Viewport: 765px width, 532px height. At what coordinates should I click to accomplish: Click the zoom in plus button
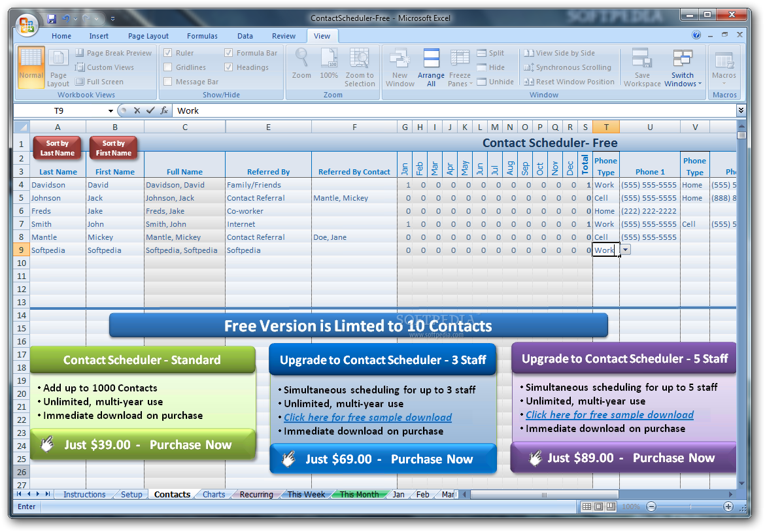[728, 507]
